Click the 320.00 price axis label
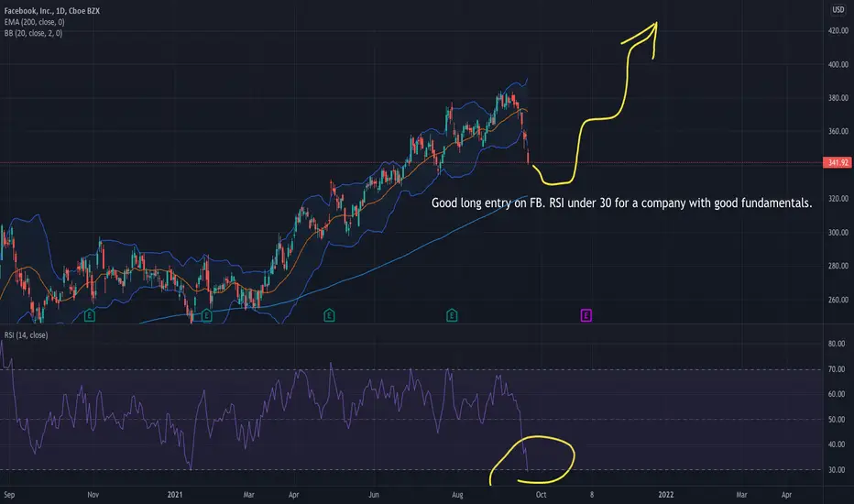 tap(838, 199)
